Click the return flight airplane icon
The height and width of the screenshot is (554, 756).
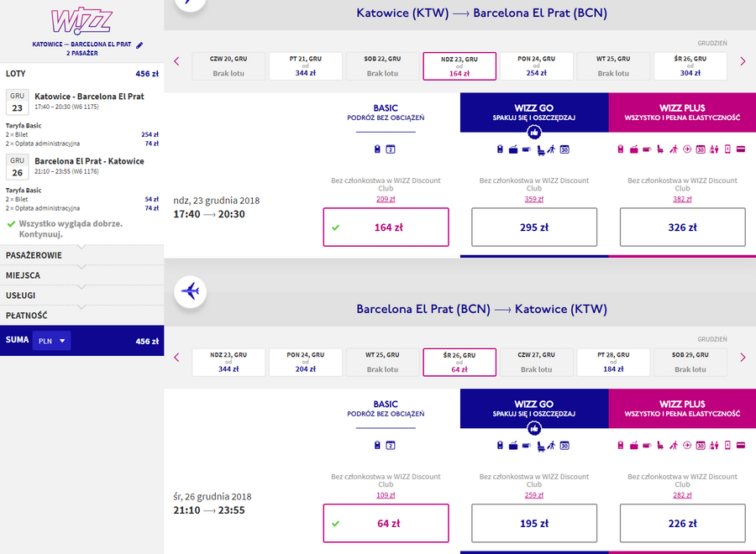pos(191,291)
